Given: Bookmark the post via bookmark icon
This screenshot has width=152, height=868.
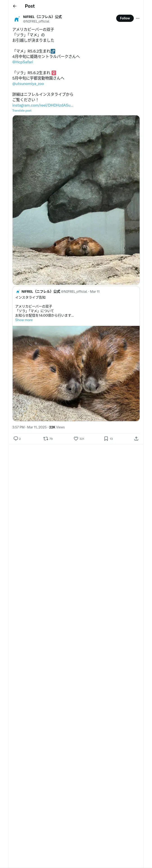Looking at the screenshot, I should point(106,438).
